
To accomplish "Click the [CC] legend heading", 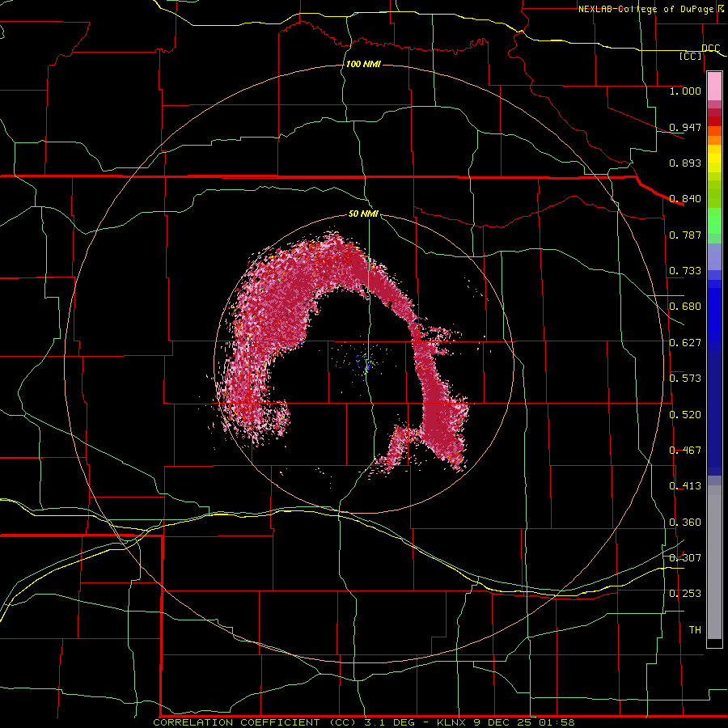I will point(690,56).
